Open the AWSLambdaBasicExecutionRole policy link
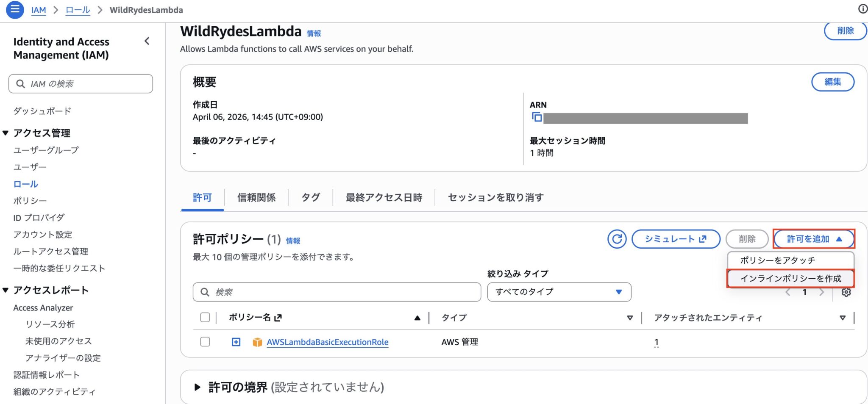Screen dimensions: 868x404 pyautogui.click(x=327, y=342)
